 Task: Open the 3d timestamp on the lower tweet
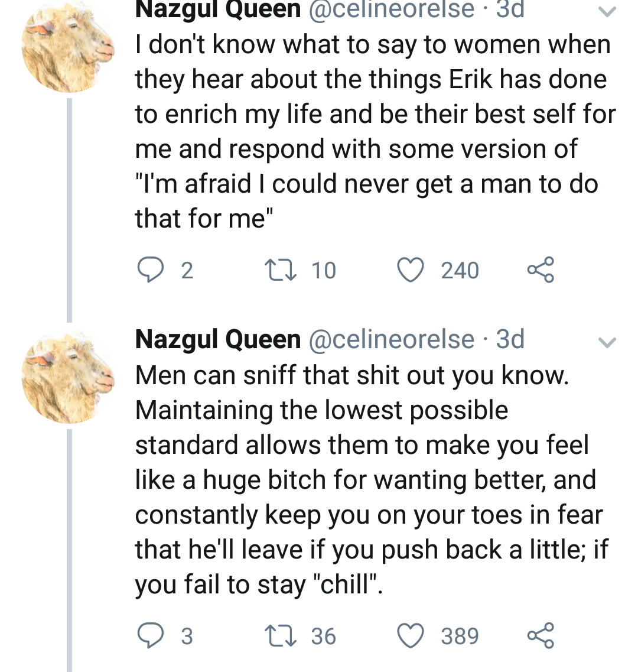(510, 339)
